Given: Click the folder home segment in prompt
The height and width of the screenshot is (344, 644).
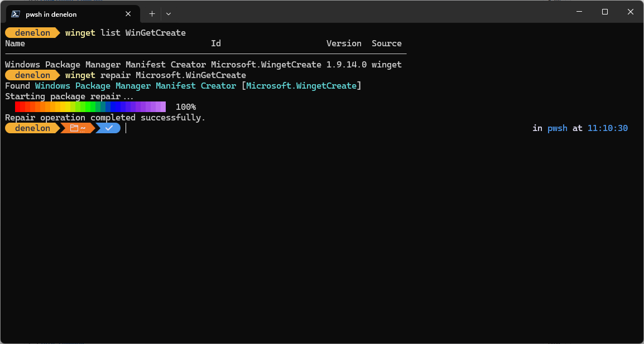Looking at the screenshot, I should [78, 128].
